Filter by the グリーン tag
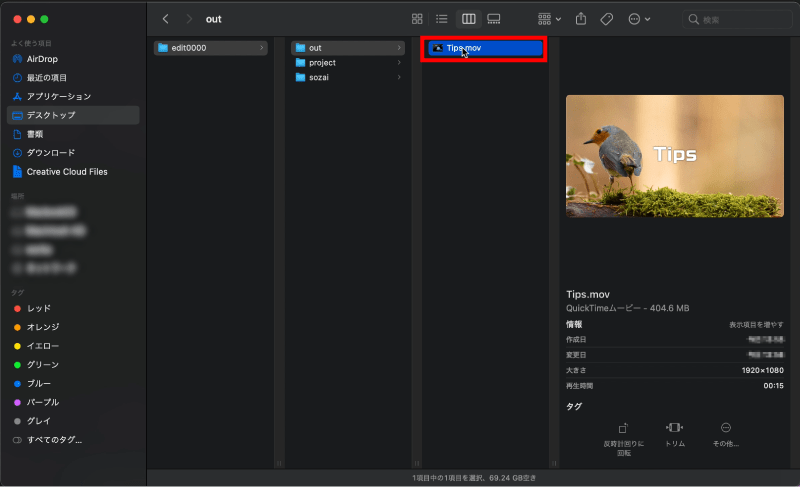Image resolution: width=800 pixels, height=487 pixels. click(x=73, y=365)
